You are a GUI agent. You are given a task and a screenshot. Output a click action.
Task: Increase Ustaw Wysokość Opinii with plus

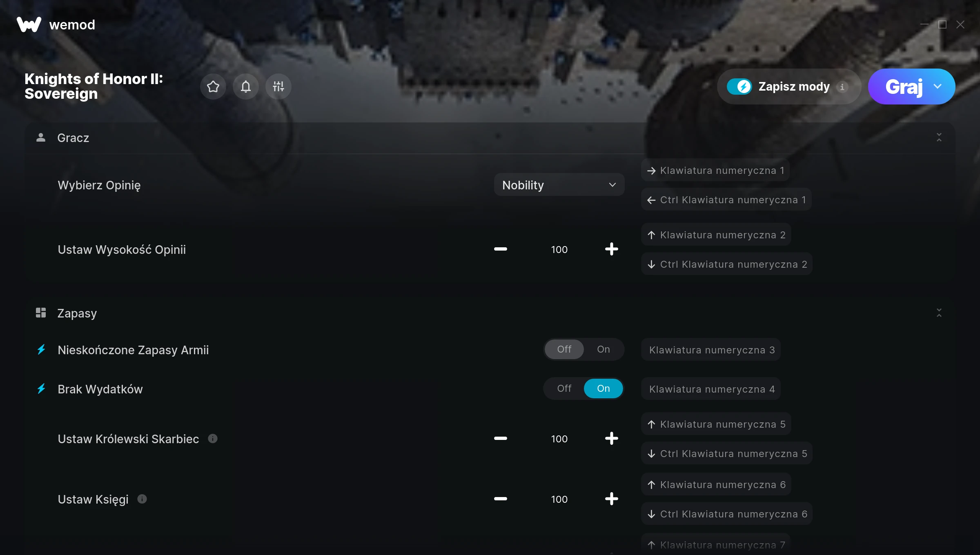(611, 249)
